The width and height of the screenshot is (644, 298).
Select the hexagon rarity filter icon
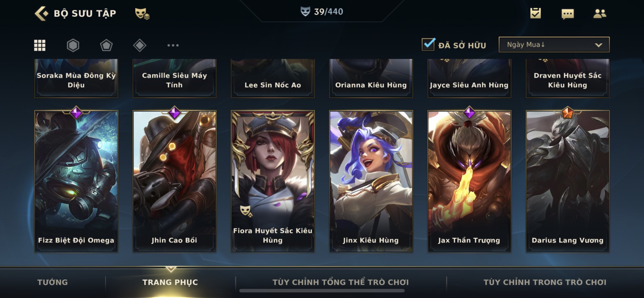point(73,45)
